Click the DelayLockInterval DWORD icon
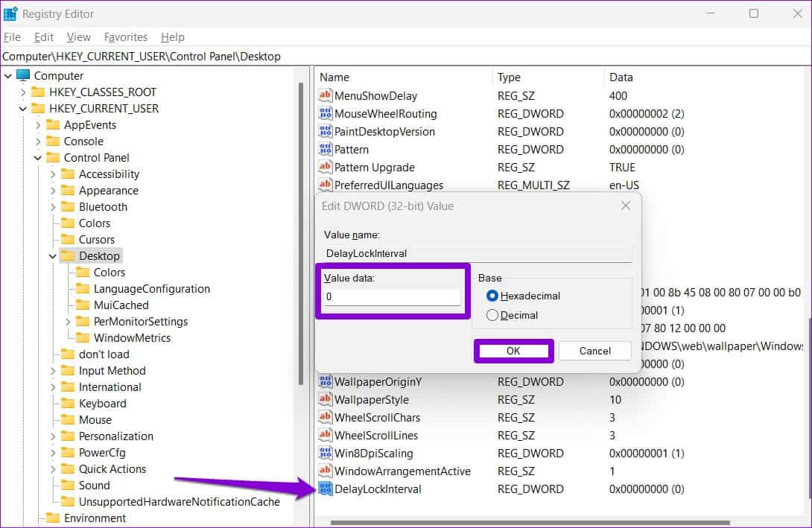The height and width of the screenshot is (528, 812). coord(326,489)
